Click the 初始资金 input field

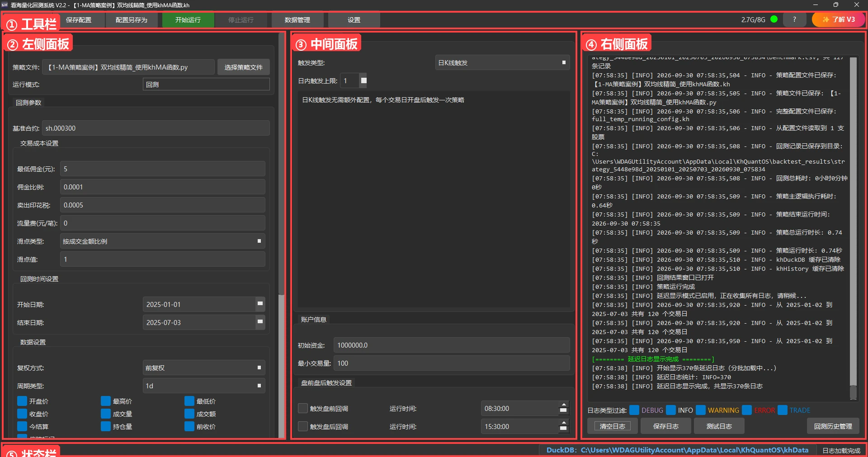452,345
